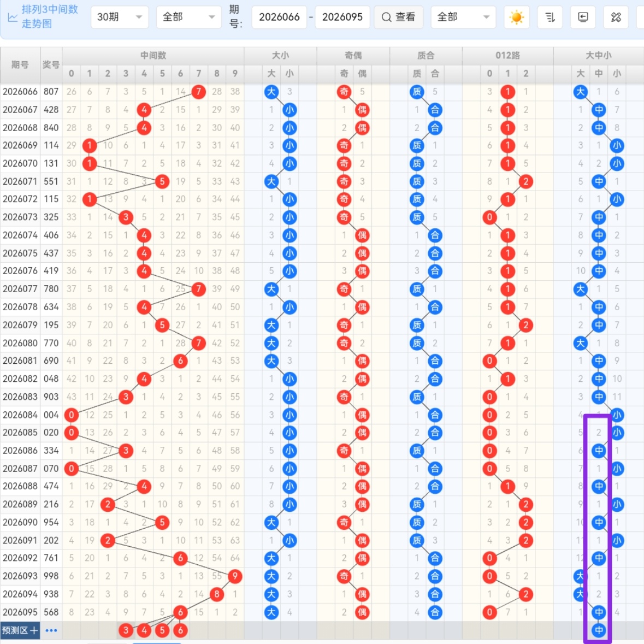Toggle prediction ball 3 in prediction row

126,630
